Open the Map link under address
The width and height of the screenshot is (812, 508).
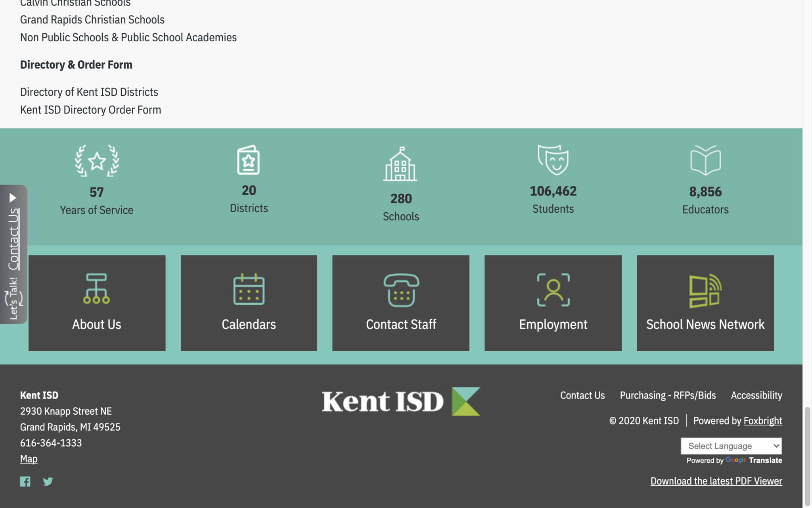29,459
